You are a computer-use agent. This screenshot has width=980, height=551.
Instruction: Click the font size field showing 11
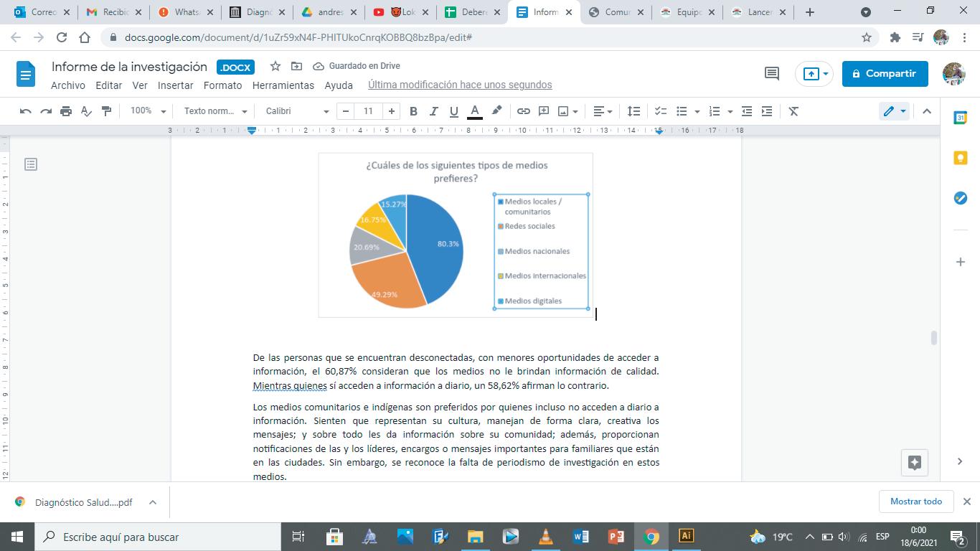369,111
